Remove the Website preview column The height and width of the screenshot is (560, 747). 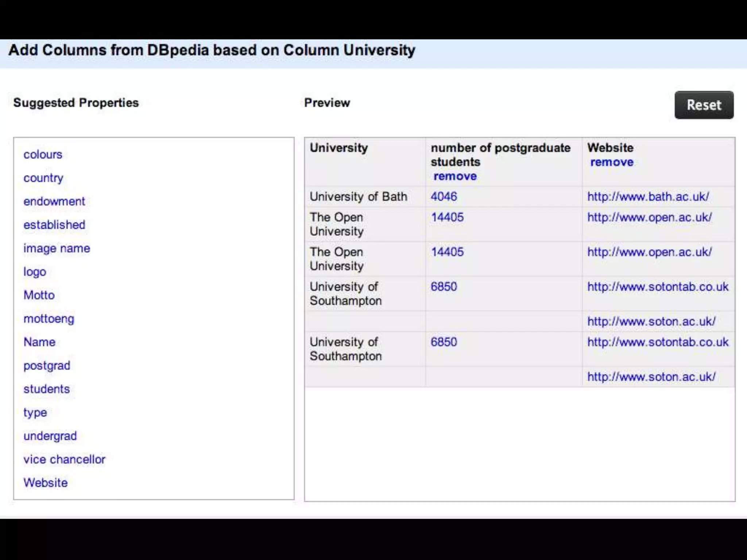pos(612,162)
